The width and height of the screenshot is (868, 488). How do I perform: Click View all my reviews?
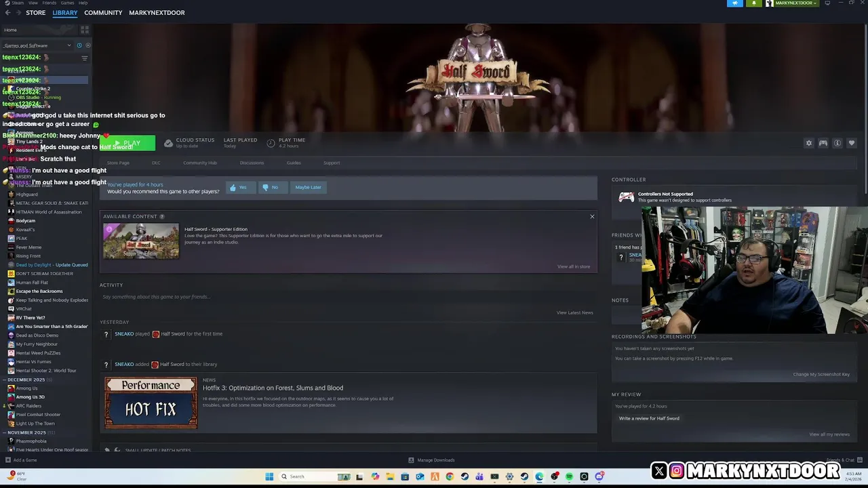pos(829,434)
